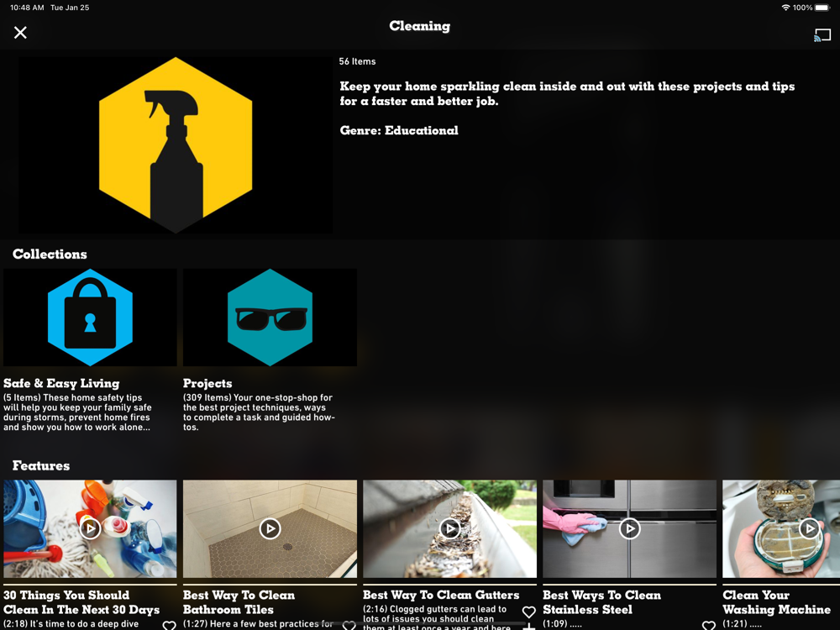
Task: Tap Keep your home sparkling clean description
Action: point(567,94)
